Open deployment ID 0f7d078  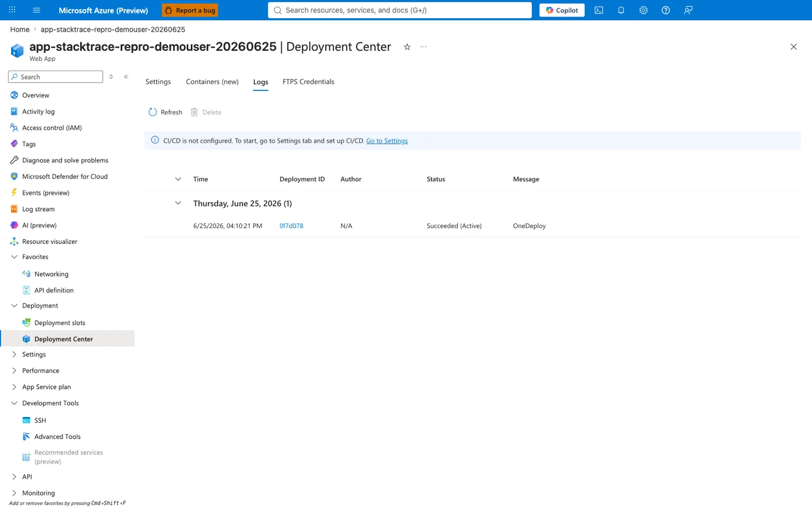coord(292,226)
